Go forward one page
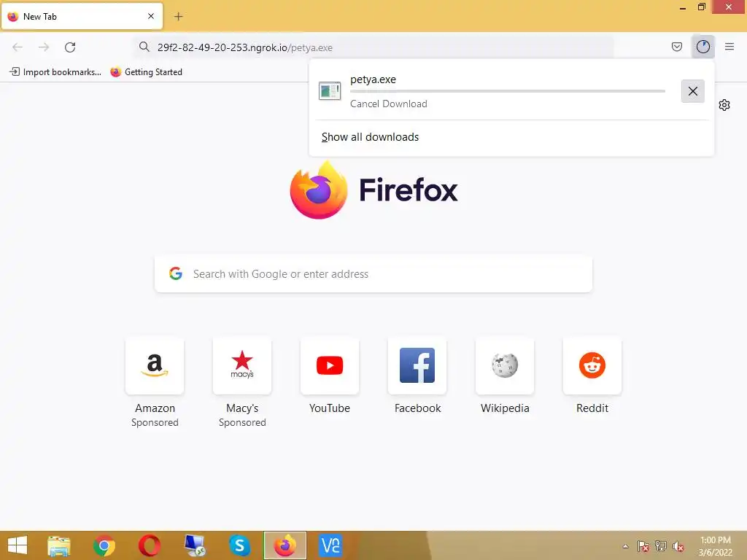This screenshot has width=747, height=560. pos(44,47)
